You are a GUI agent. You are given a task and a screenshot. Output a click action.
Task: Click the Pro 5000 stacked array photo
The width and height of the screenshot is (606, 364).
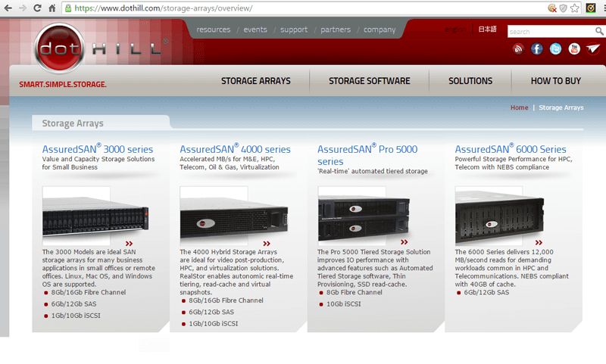[364, 216]
